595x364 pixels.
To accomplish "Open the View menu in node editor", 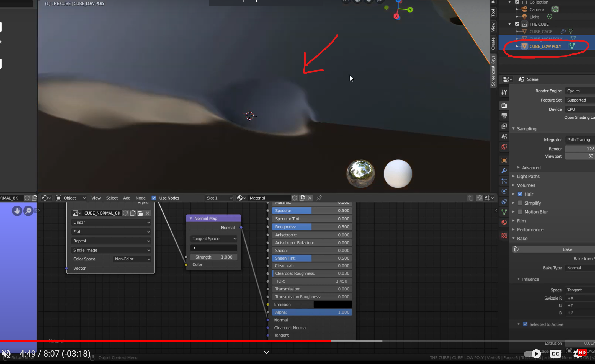I will (x=96, y=198).
